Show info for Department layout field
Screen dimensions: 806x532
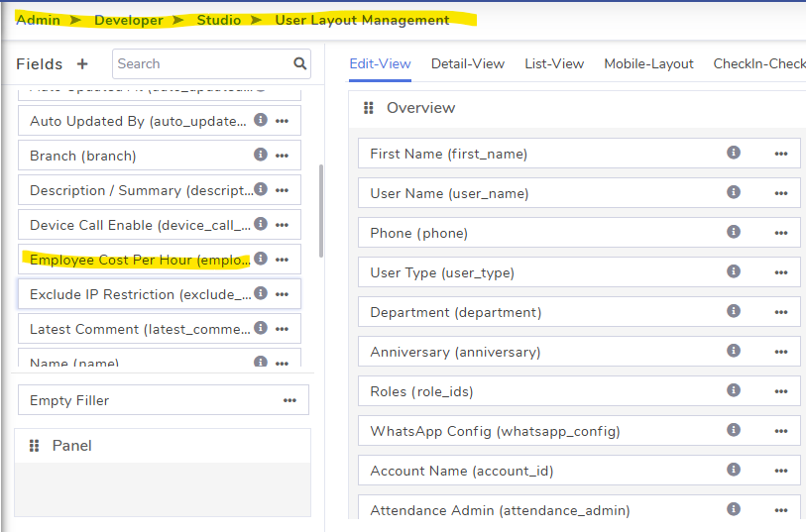pyautogui.click(x=734, y=311)
